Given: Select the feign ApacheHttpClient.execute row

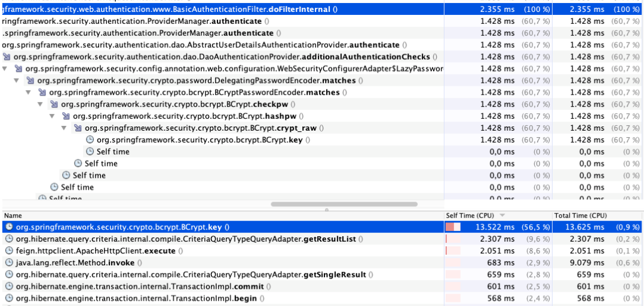Looking at the screenshot, I should tap(322, 251).
